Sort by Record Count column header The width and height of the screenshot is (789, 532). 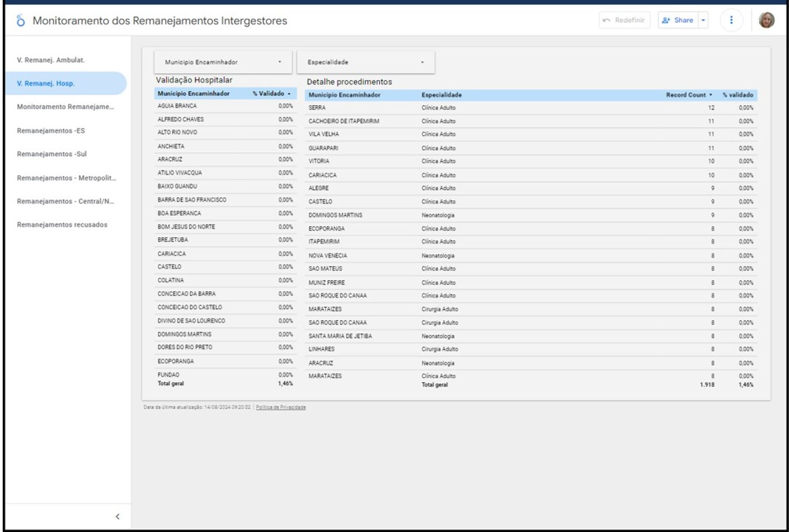685,95
